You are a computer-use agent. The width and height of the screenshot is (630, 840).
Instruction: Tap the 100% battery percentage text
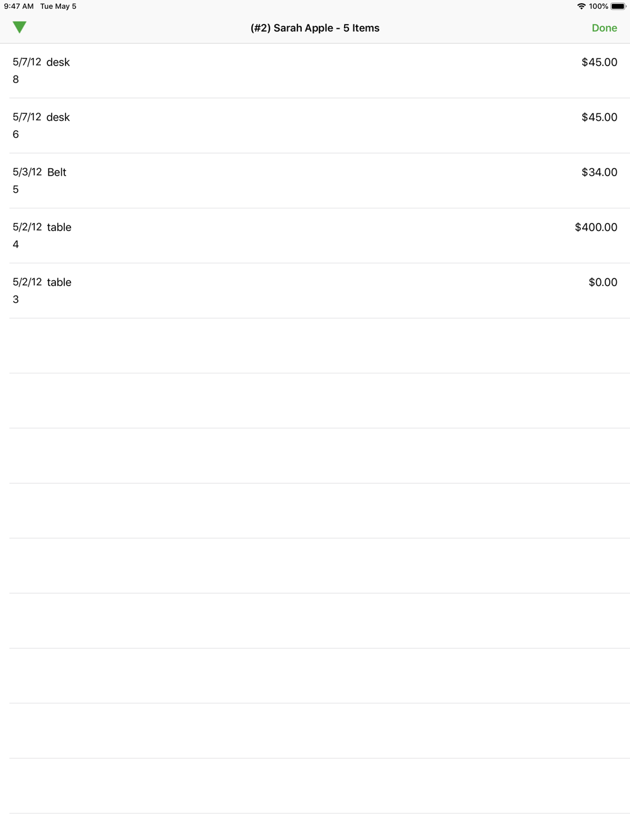[x=598, y=6]
